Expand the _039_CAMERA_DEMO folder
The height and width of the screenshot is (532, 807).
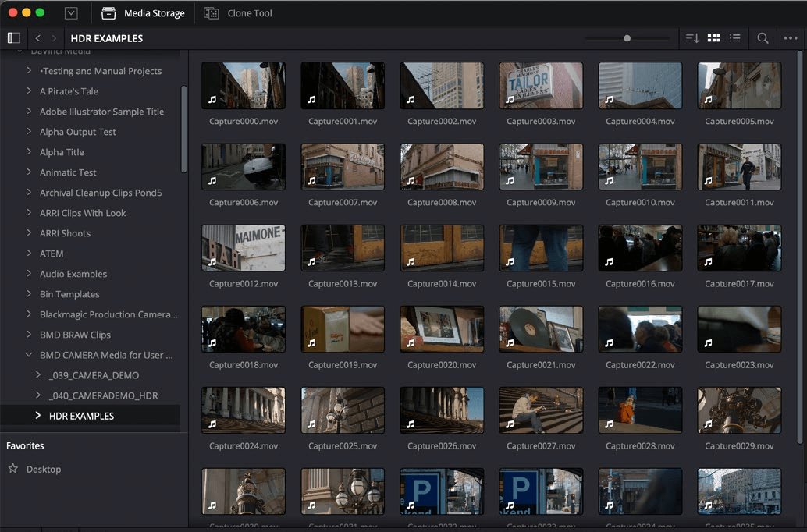coord(38,375)
